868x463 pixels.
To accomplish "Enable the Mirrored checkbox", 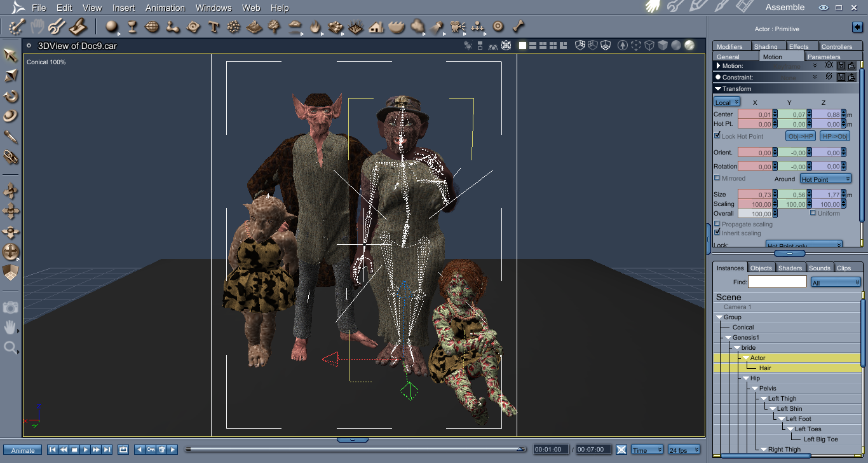I will [x=717, y=178].
